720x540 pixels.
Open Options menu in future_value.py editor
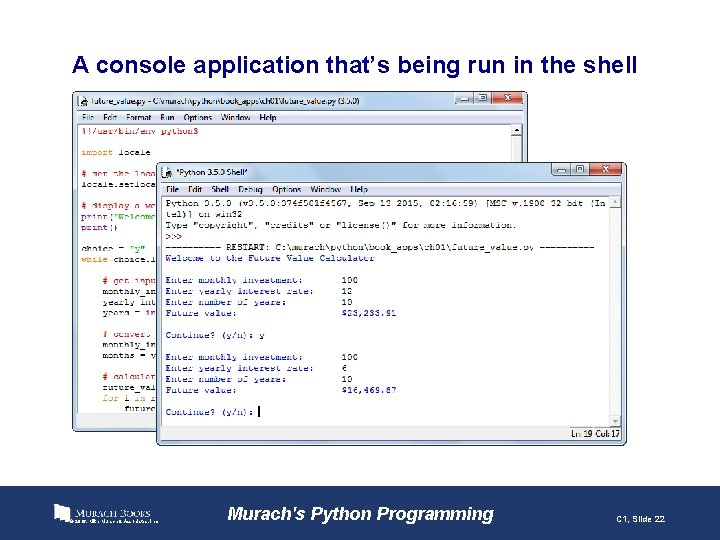pos(197,118)
